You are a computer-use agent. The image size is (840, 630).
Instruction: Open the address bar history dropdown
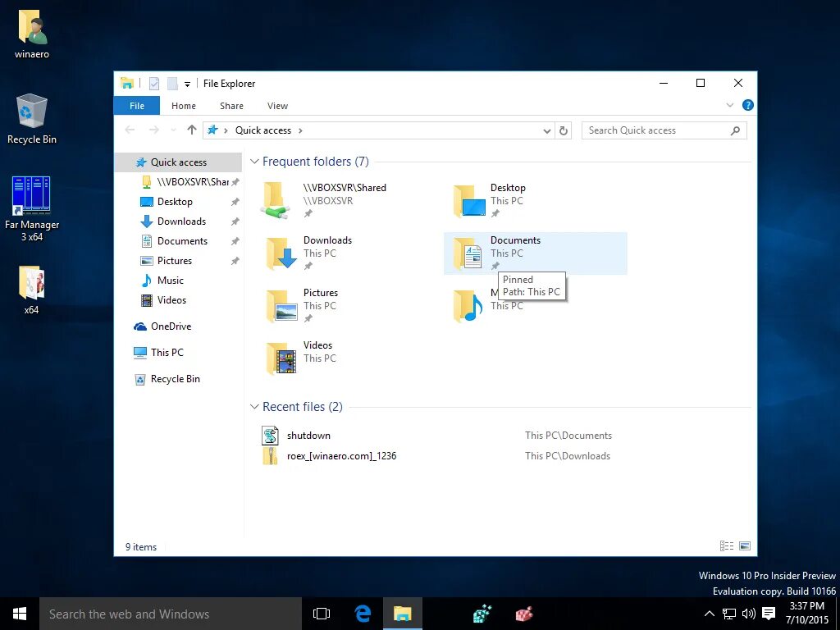coord(547,130)
